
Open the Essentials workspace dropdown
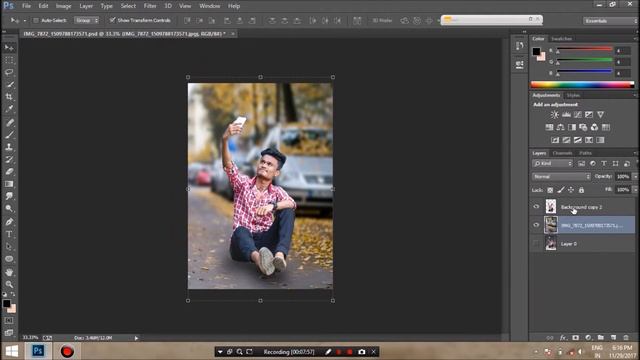pyautogui.click(x=610, y=21)
